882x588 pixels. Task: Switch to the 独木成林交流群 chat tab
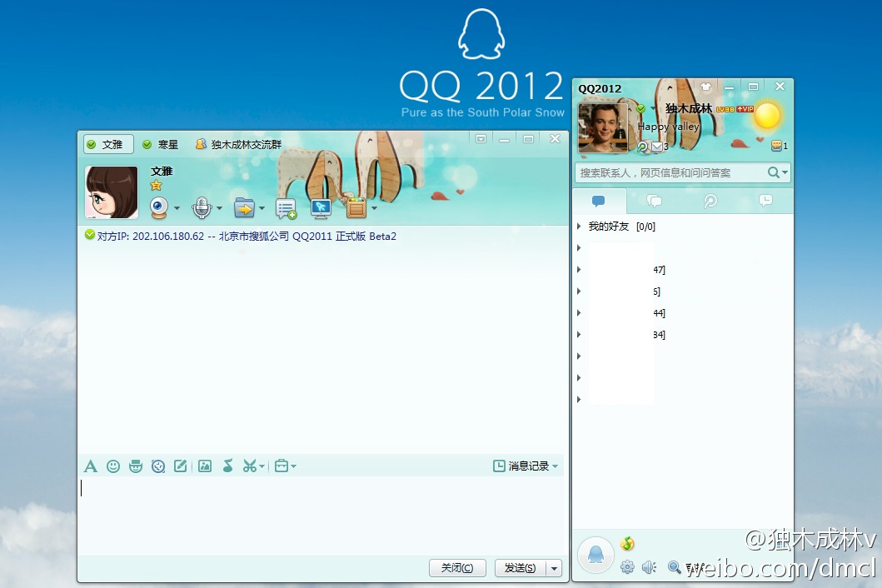[x=238, y=145]
